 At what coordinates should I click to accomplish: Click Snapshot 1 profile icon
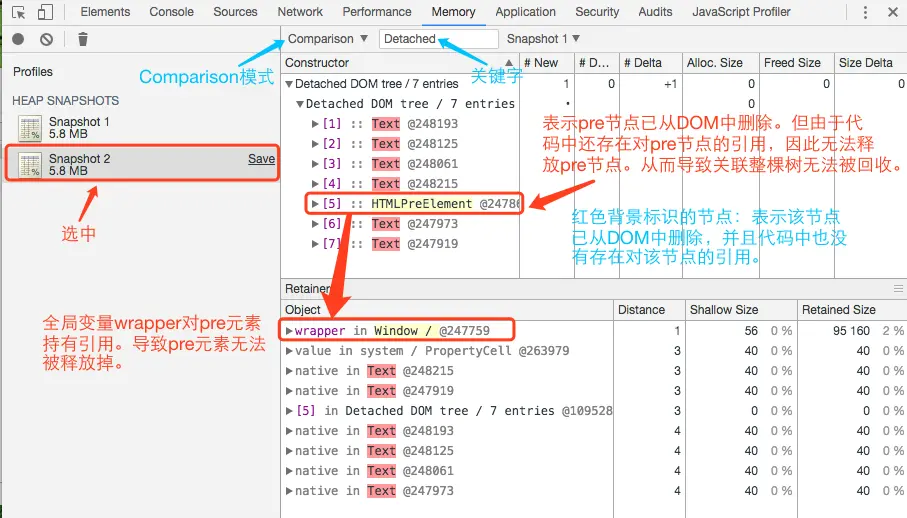30,128
